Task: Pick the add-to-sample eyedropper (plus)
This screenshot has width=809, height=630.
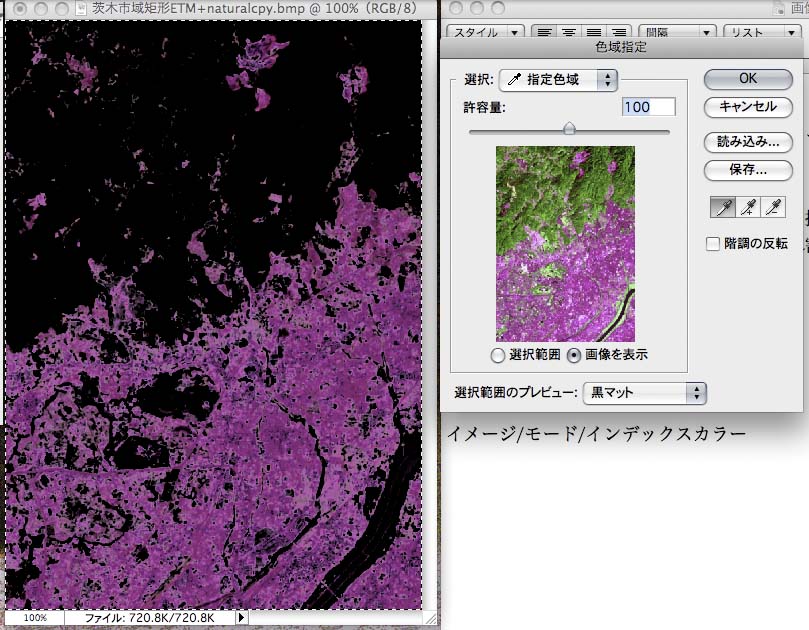Action: (x=748, y=207)
